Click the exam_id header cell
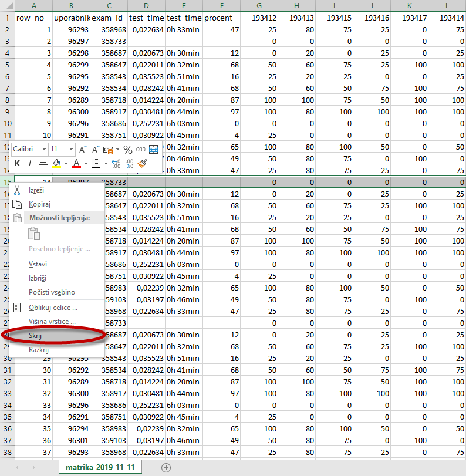Image resolution: width=466 pixels, height=476 pixels. tap(109, 18)
